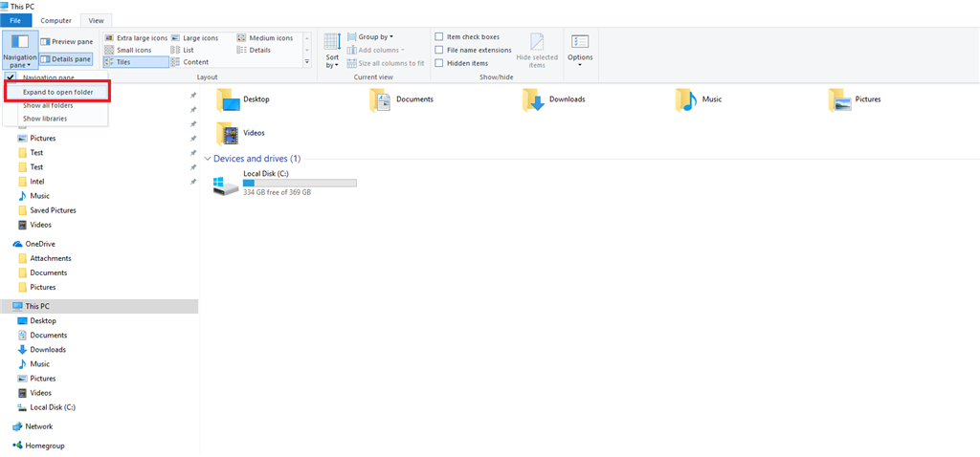This screenshot has height=457, width=980.
Task: Switch layout to Medium icons
Action: 265,38
